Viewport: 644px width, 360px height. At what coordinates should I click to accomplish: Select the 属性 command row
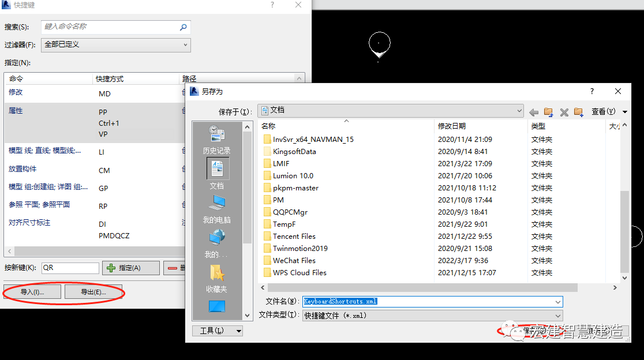(95, 123)
